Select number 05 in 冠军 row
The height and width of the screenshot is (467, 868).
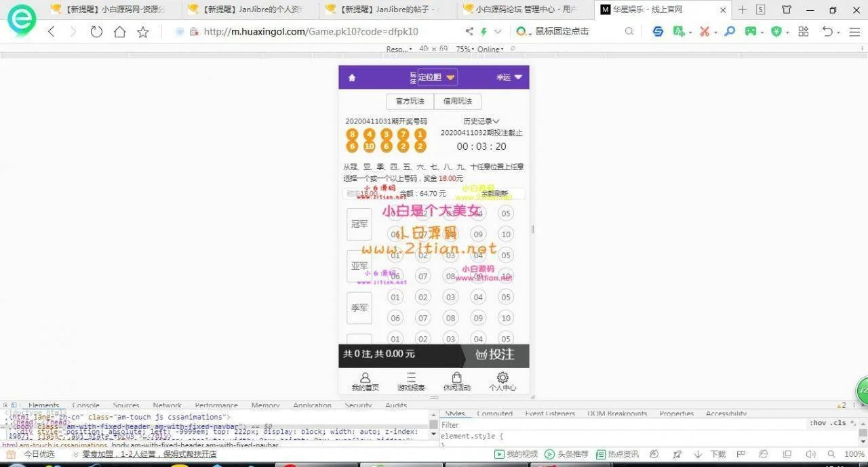pos(505,214)
